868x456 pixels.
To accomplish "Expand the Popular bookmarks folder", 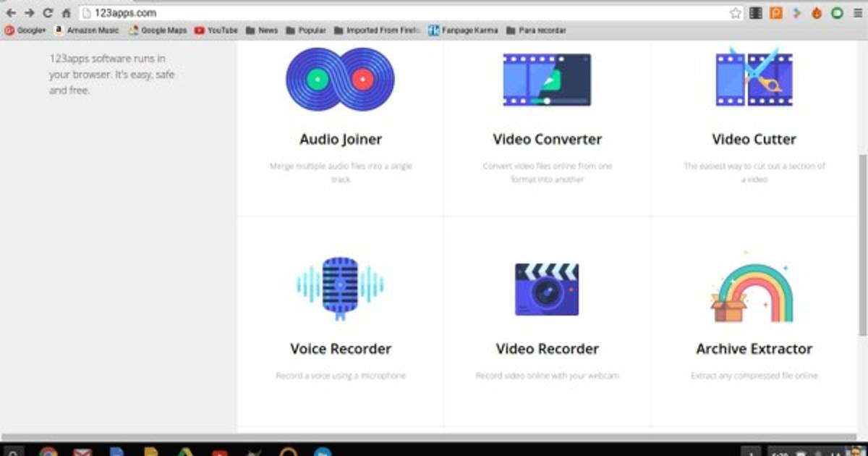I will [305, 30].
